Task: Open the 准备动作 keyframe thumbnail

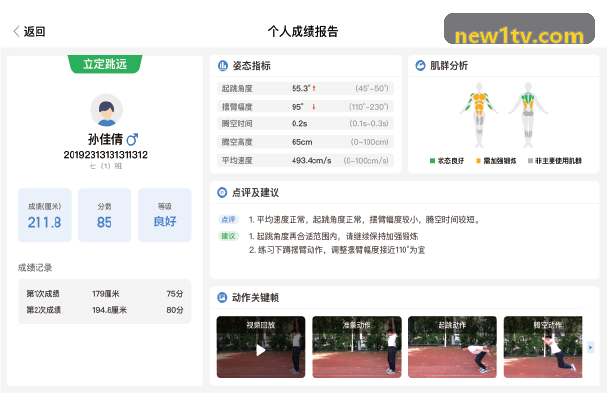Action: click(357, 347)
